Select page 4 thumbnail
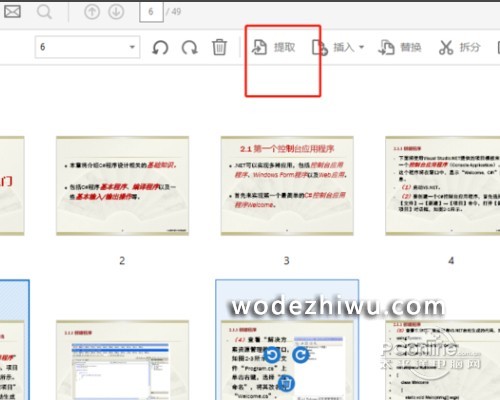The image size is (500, 400). click(x=443, y=186)
